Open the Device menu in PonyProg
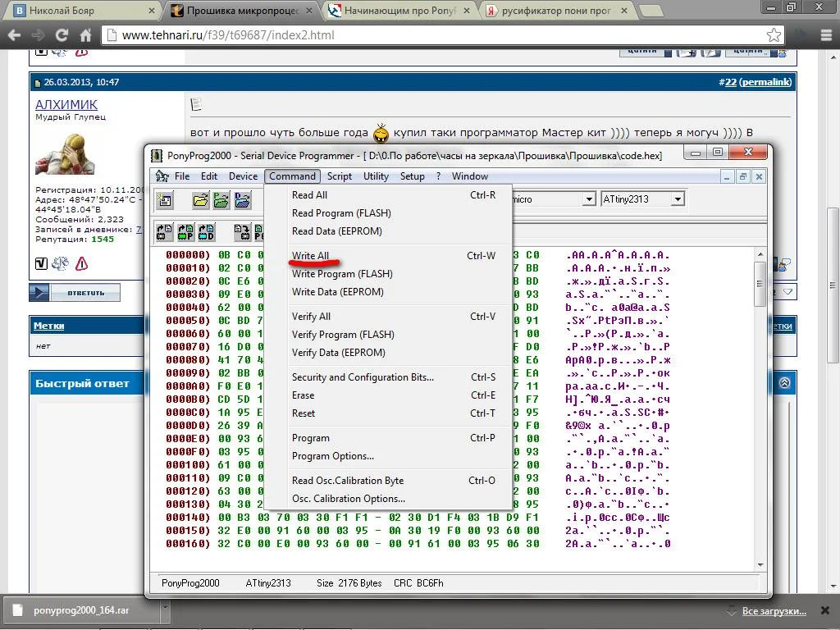Viewport: 840px width, 630px height. click(243, 176)
